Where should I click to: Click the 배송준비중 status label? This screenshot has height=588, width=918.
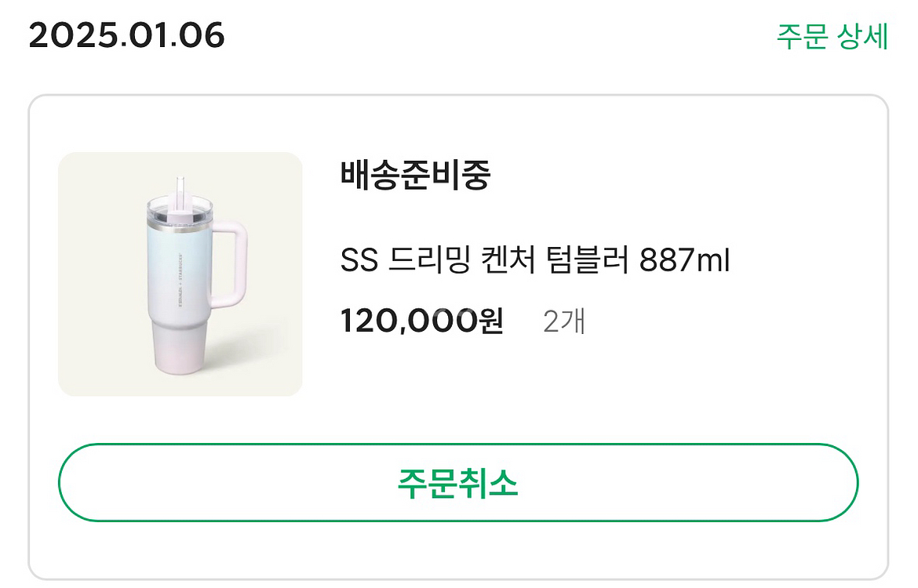[415, 176]
